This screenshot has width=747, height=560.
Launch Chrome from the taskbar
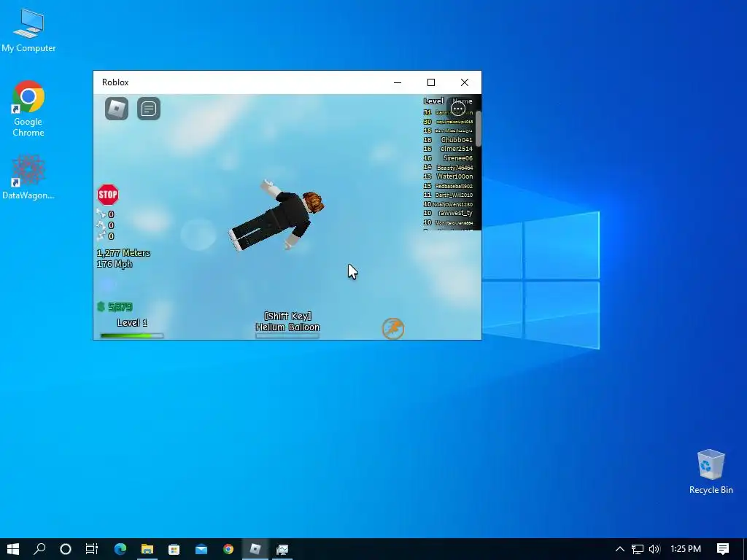(228, 549)
